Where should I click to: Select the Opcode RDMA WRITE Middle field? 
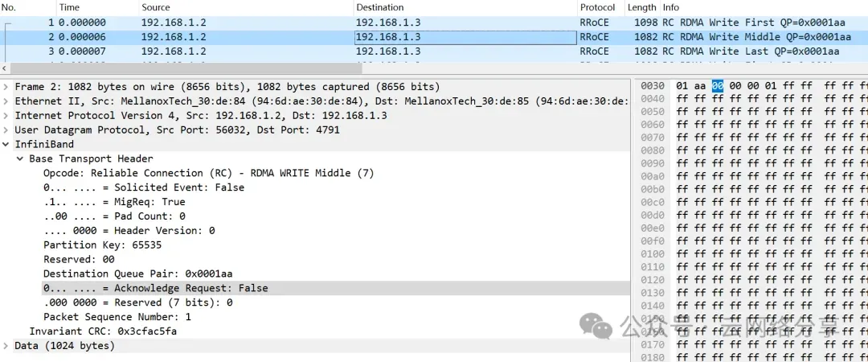point(208,173)
